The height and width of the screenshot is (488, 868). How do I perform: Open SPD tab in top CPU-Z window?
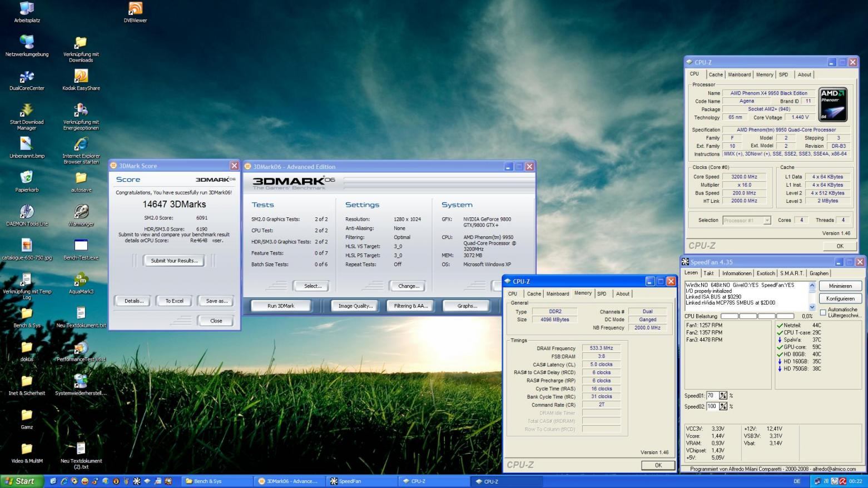point(783,74)
